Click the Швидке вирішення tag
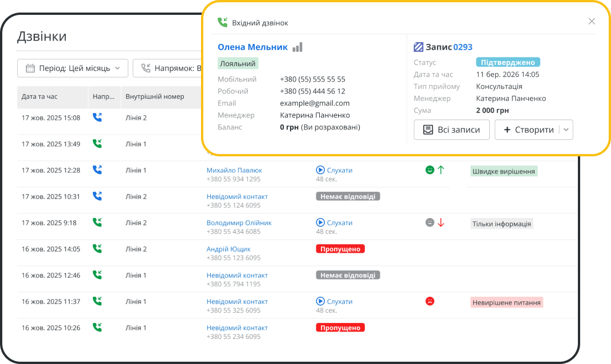The width and height of the screenshot is (611, 364). coord(504,171)
